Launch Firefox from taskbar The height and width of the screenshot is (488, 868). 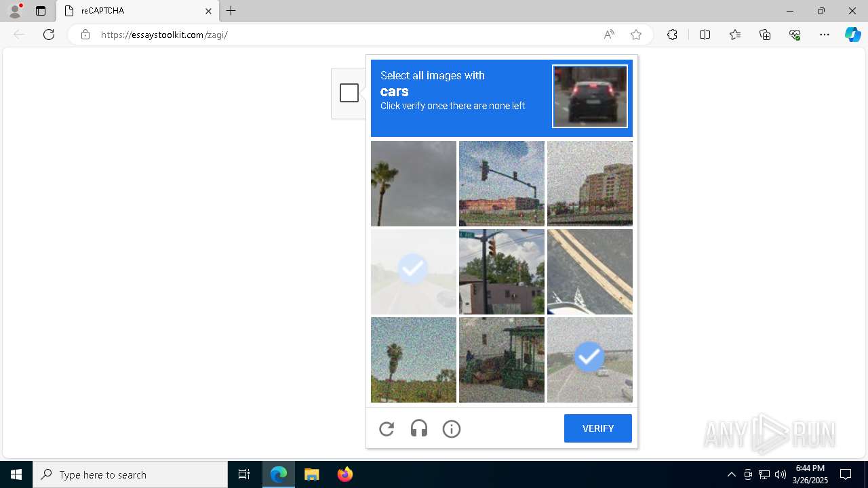click(344, 474)
